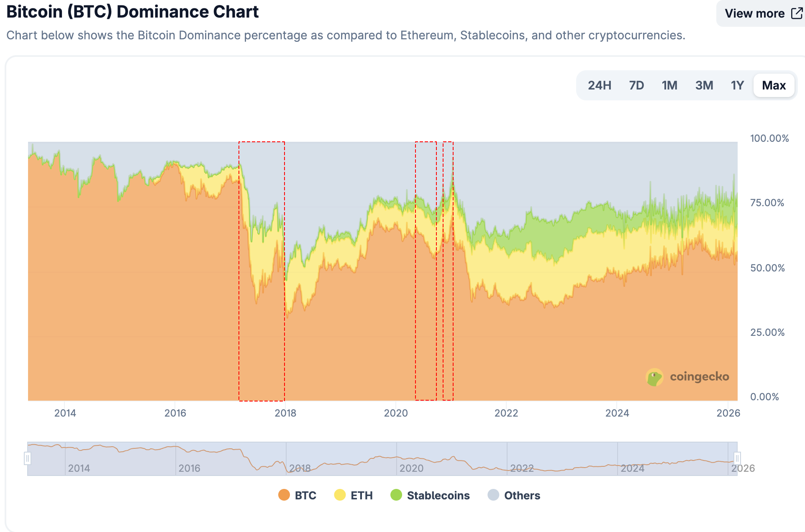805x532 pixels.
Task: Click the external link icon on View more
Action: [x=795, y=13]
